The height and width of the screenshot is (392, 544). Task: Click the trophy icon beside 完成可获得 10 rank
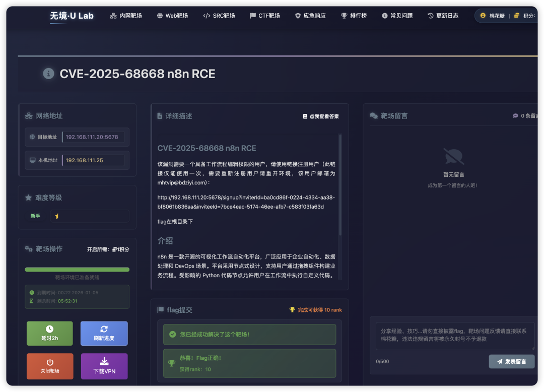tap(292, 310)
